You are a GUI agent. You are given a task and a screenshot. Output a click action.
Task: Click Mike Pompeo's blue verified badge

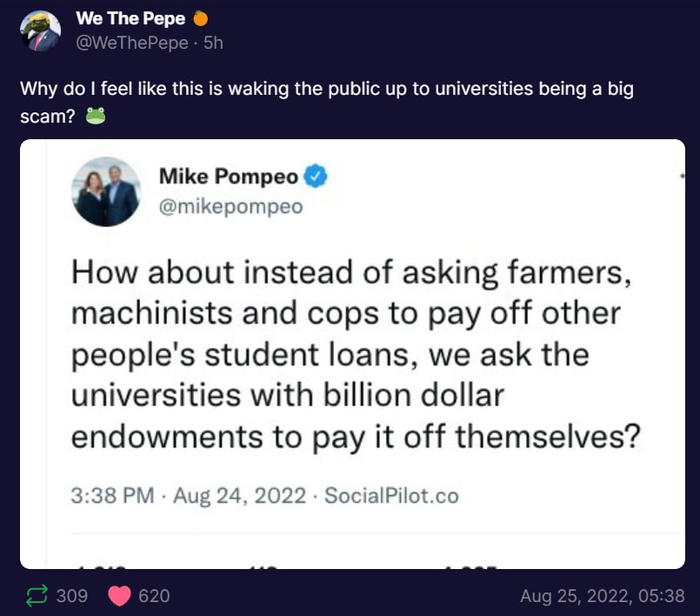(315, 176)
